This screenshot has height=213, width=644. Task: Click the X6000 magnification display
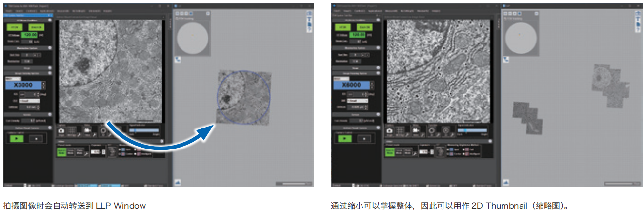[x=351, y=85]
